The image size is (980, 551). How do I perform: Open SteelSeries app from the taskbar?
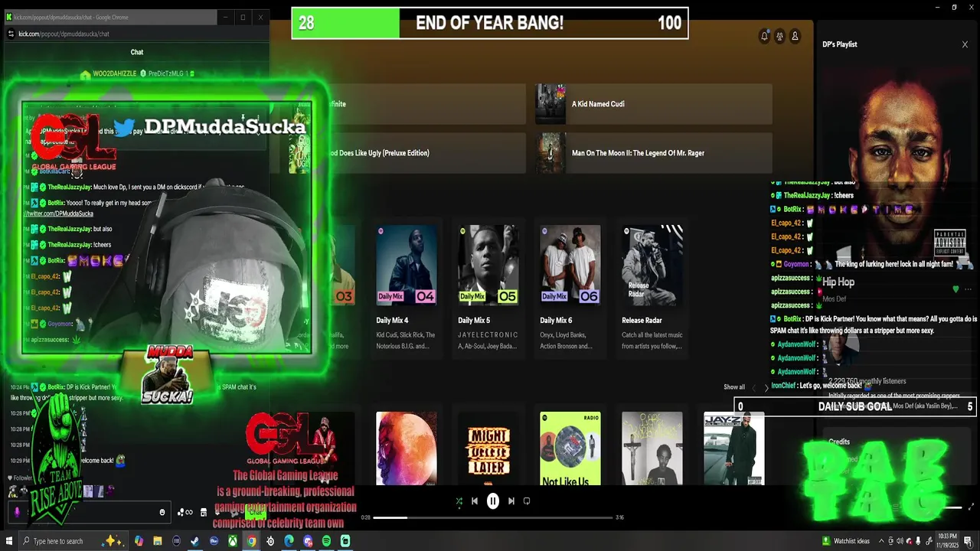tap(270, 541)
